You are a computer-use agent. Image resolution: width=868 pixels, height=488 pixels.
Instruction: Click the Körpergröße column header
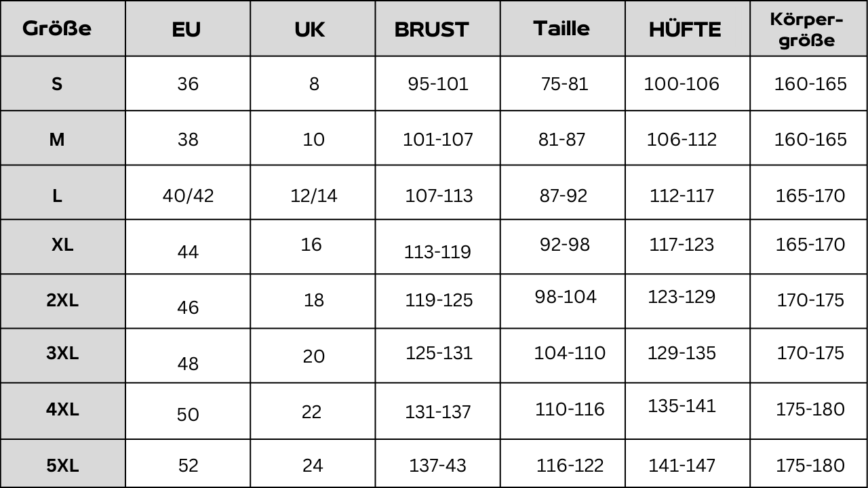coord(807,29)
